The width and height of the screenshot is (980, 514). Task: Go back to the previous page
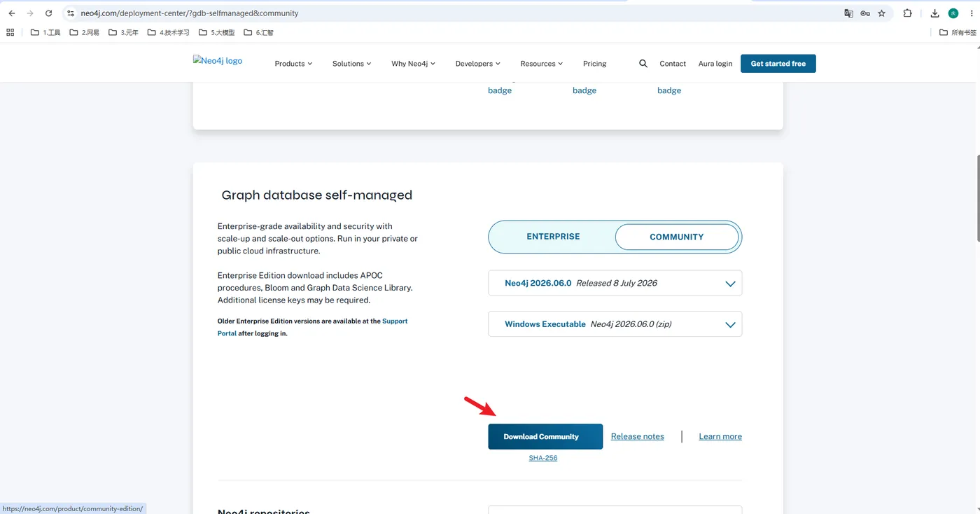12,13
